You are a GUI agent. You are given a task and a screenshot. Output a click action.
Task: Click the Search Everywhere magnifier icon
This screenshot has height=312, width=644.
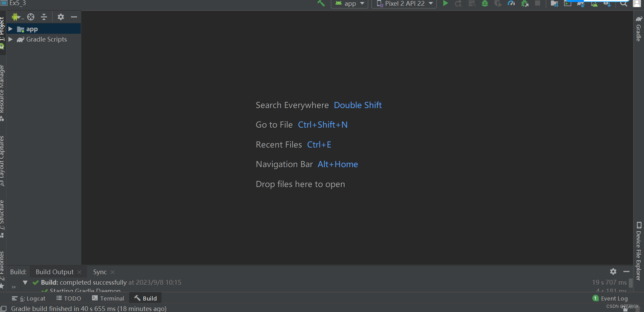pos(624,4)
